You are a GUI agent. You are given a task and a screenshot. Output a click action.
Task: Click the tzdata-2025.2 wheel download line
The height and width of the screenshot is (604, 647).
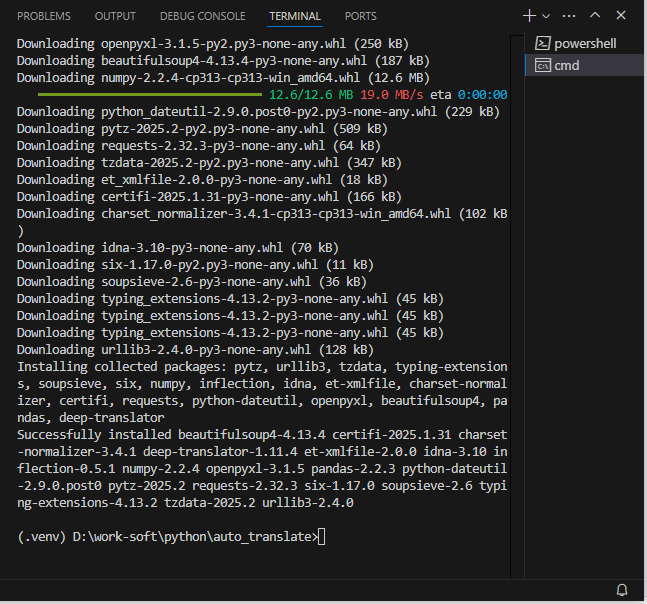[x=209, y=163]
